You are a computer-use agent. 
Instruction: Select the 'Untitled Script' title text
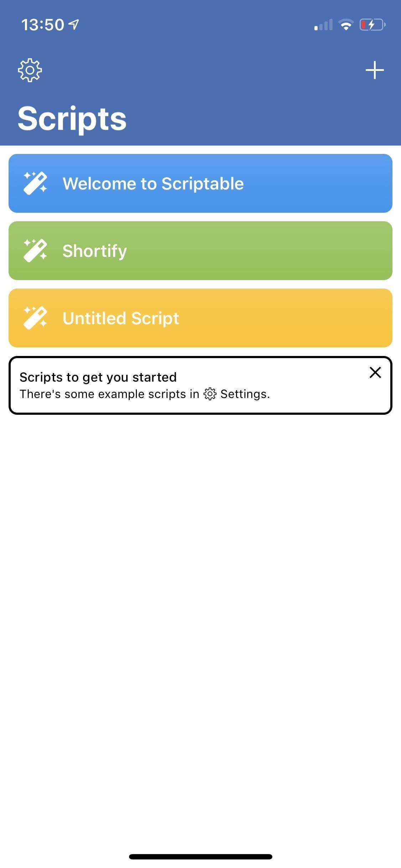pyautogui.click(x=121, y=318)
